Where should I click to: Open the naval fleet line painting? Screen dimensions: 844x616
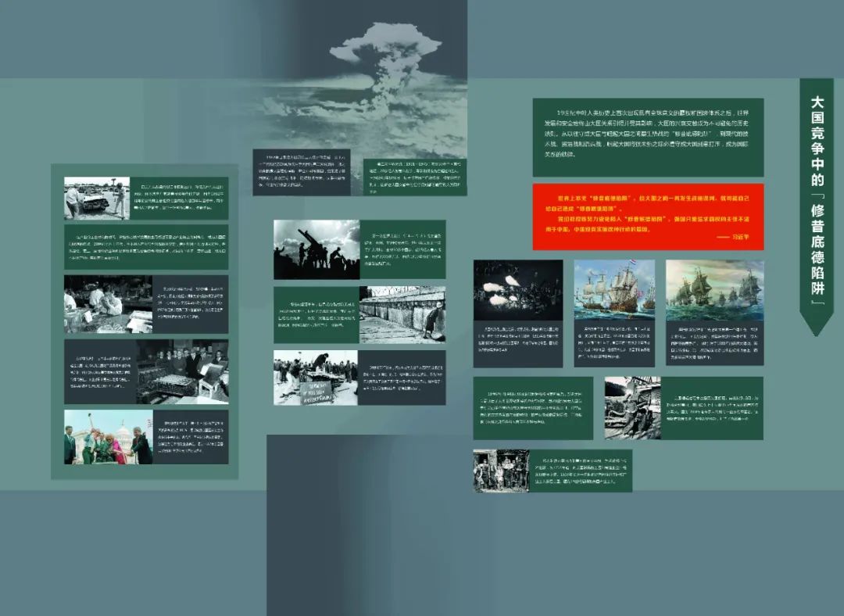click(715, 290)
